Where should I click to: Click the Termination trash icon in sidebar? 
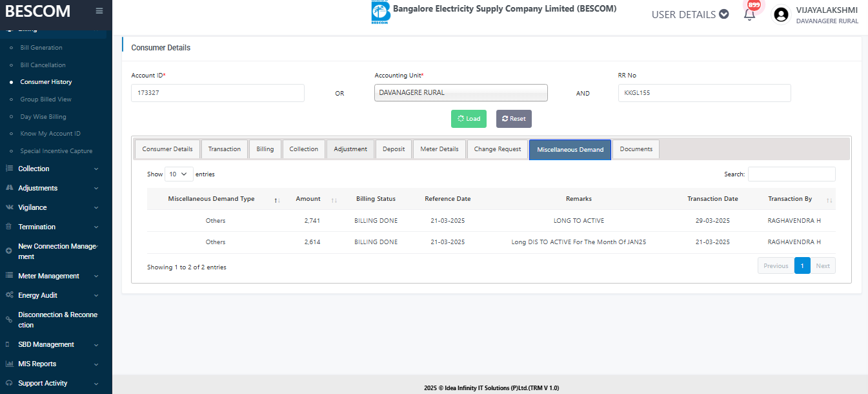[9, 227]
